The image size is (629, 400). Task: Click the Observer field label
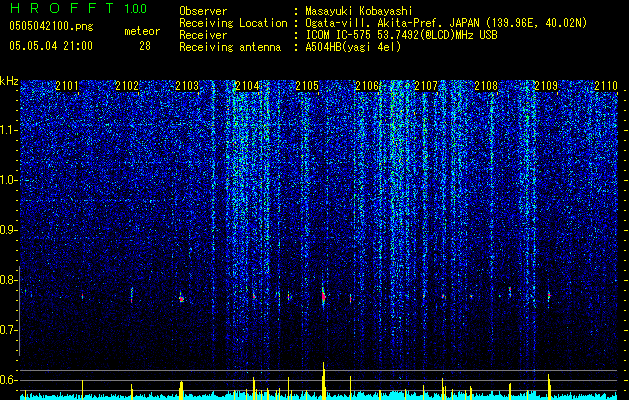point(203,11)
